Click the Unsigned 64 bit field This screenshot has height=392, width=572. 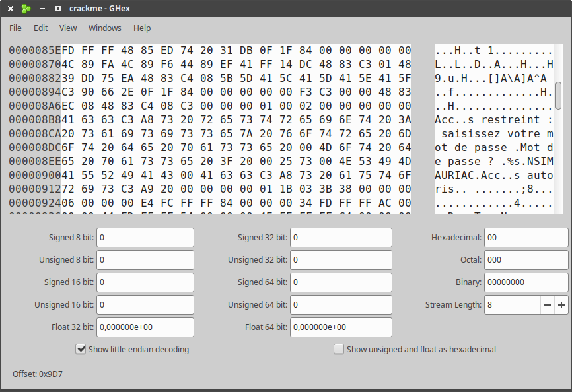point(341,305)
